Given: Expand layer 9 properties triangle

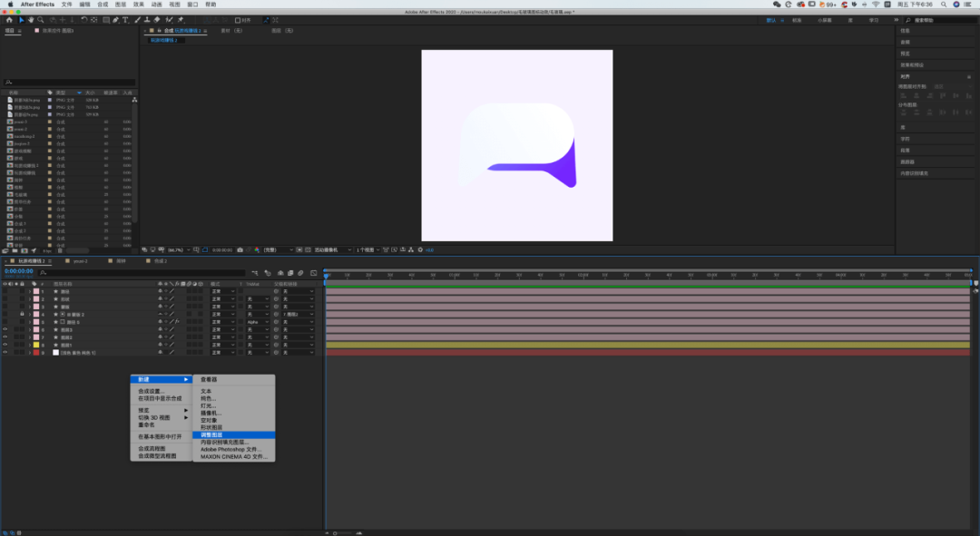Looking at the screenshot, I should [29, 352].
